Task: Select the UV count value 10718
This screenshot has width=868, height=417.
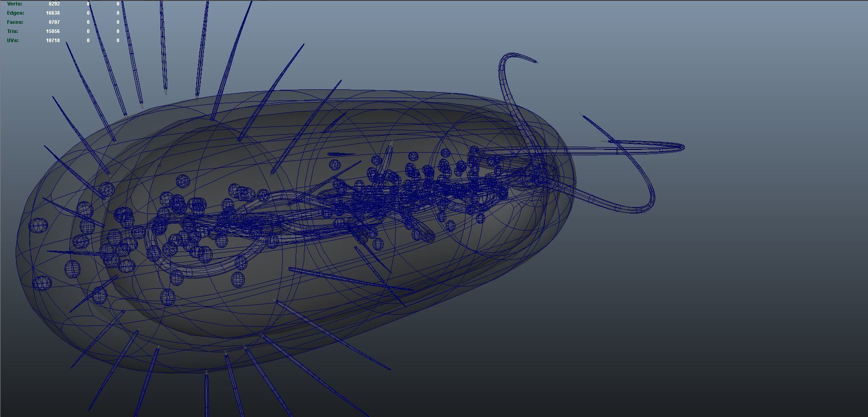Action: 53,40
